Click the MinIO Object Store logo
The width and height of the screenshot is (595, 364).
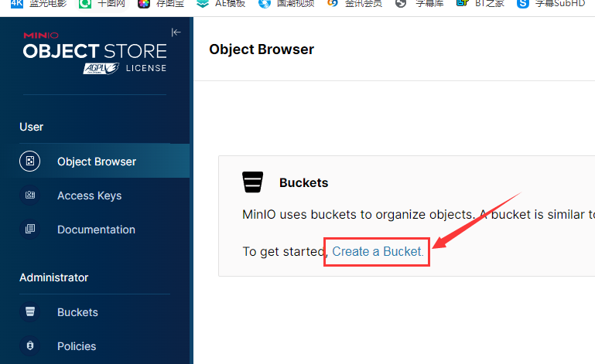tap(94, 51)
